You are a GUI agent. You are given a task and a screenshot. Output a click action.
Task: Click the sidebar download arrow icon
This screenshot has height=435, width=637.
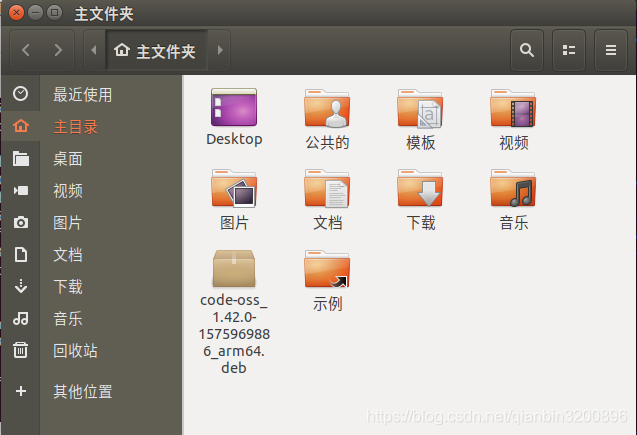click(21, 286)
